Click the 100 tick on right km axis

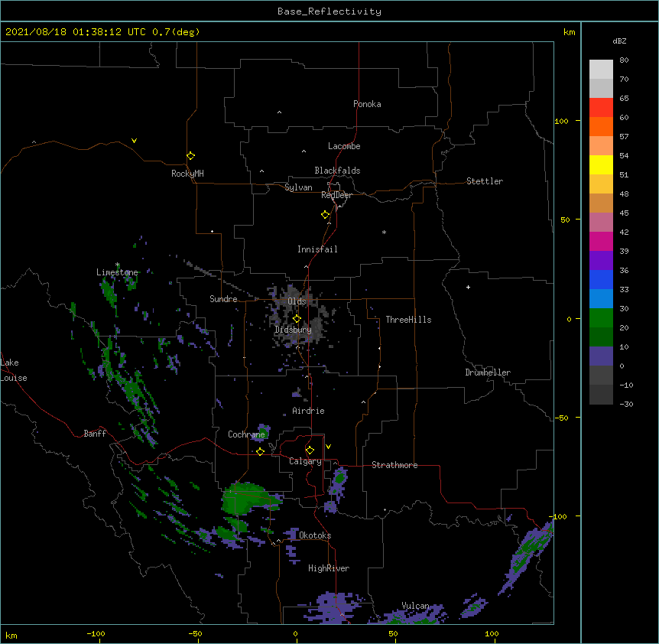[x=561, y=121]
